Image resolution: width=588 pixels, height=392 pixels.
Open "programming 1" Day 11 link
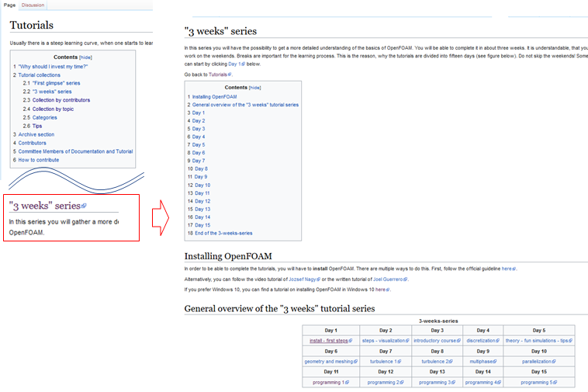[x=328, y=383]
